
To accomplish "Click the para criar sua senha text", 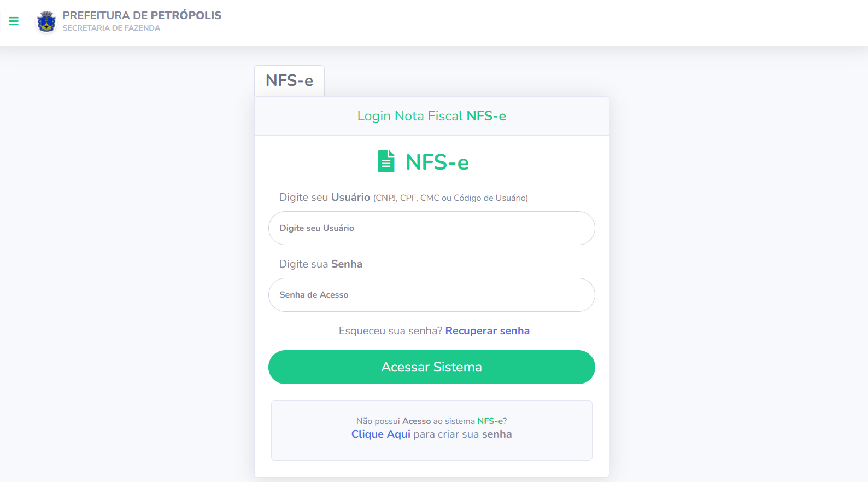I will tap(462, 434).
